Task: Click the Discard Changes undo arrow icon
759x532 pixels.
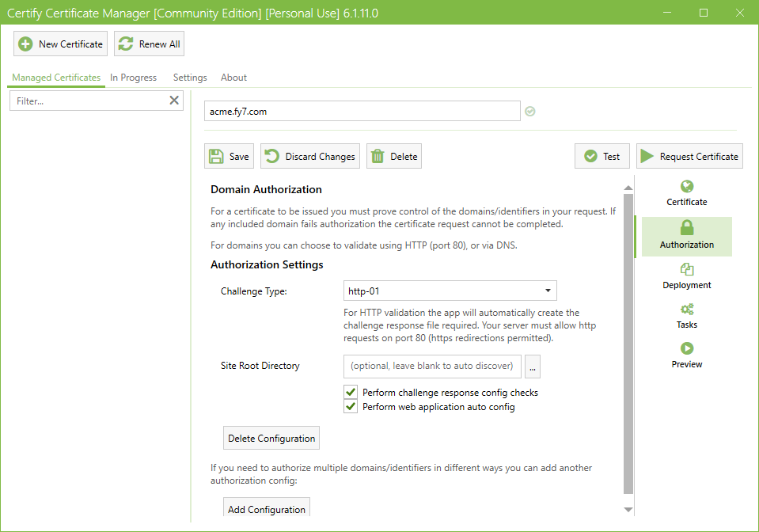Action: pos(272,156)
